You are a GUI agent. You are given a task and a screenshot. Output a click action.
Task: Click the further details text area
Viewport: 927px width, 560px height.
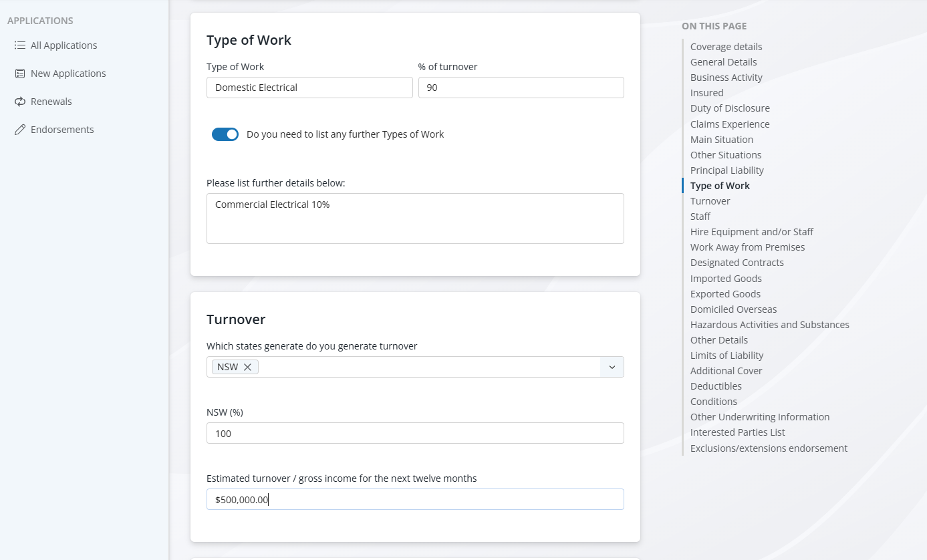pos(415,219)
